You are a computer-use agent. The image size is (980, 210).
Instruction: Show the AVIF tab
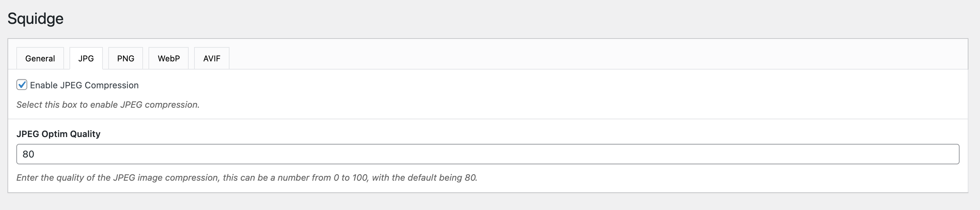[x=211, y=58]
